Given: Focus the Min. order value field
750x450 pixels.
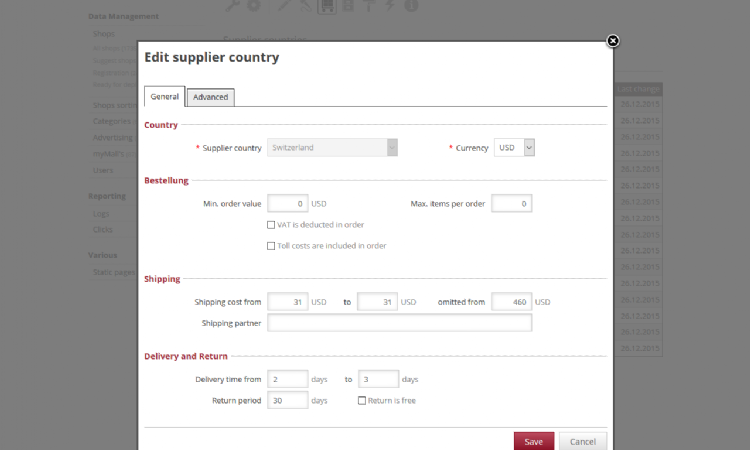Looking at the screenshot, I should [288, 204].
